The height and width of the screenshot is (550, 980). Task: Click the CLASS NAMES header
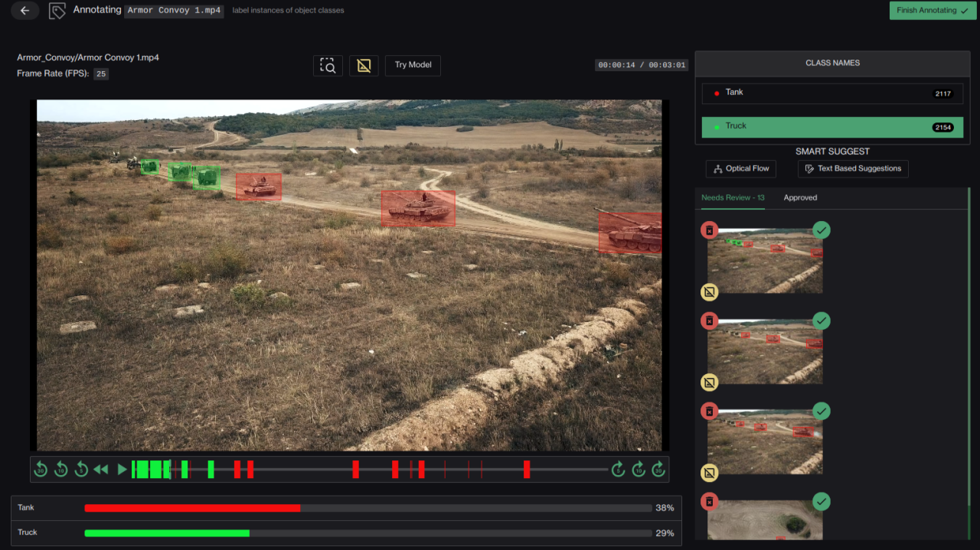point(832,63)
